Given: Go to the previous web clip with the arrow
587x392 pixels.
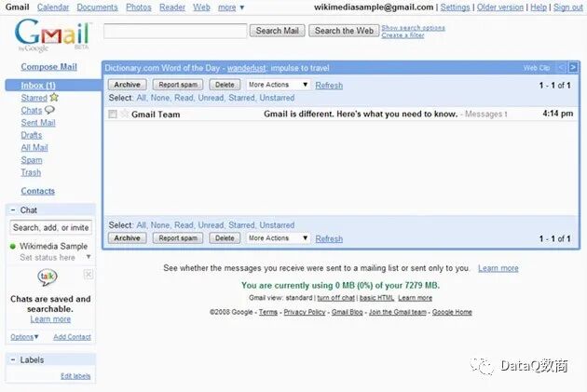Looking at the screenshot, I should coord(562,68).
